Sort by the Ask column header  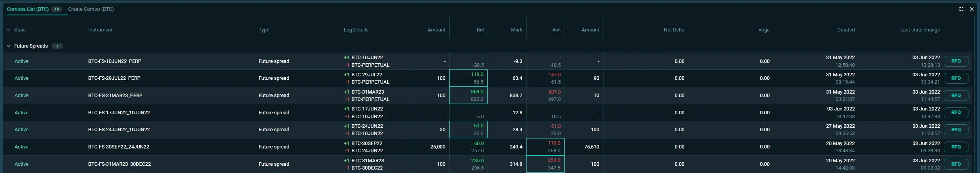[557, 30]
